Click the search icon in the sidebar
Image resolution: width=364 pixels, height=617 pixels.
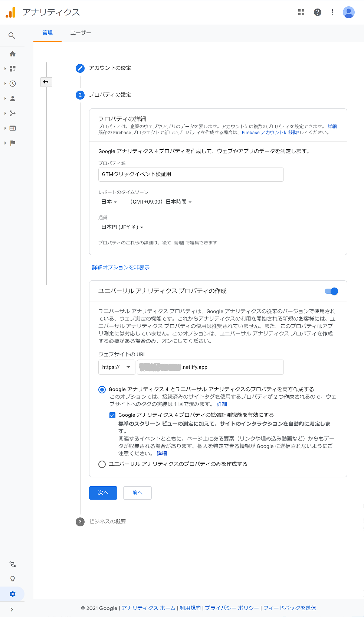tap(12, 36)
